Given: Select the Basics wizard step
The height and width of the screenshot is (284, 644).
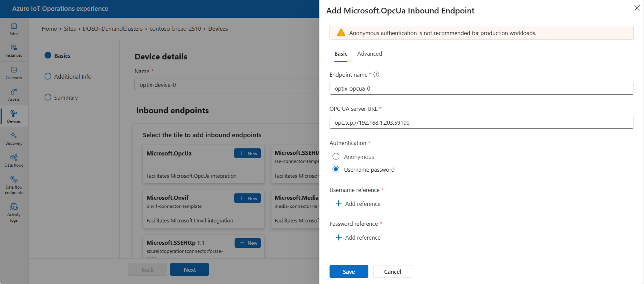Looking at the screenshot, I should pos(57,55).
